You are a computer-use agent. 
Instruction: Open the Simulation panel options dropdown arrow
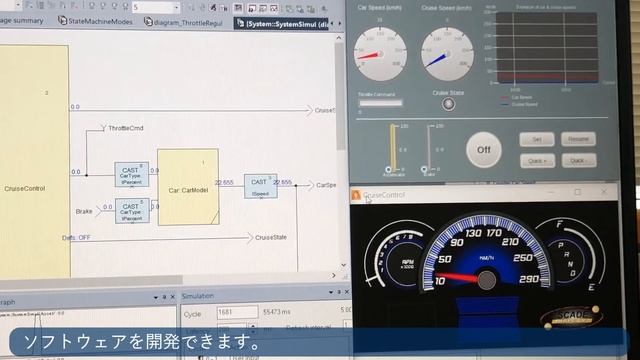coord(331,292)
